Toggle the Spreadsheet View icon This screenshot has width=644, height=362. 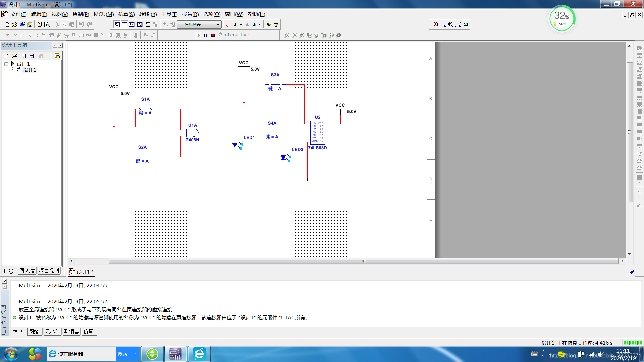click(x=124, y=25)
